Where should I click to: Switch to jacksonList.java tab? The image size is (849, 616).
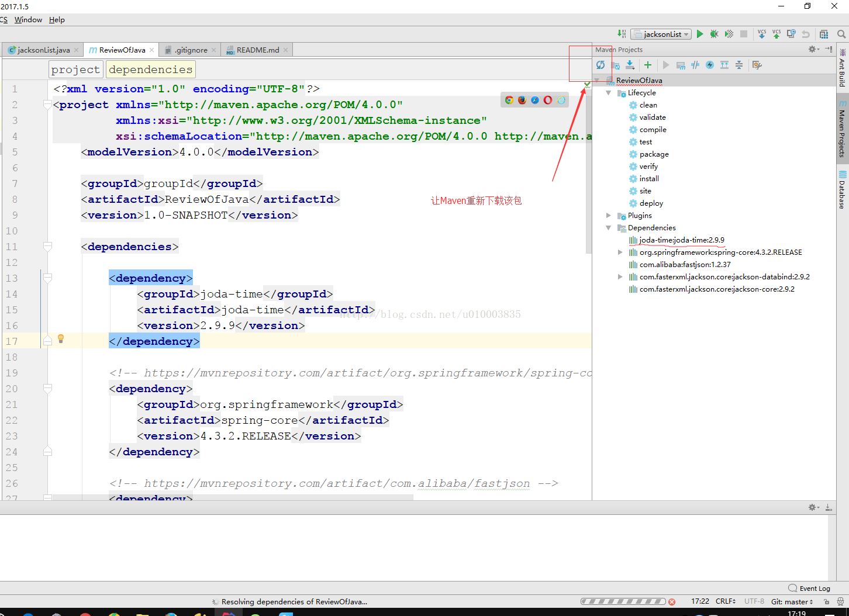[43, 50]
